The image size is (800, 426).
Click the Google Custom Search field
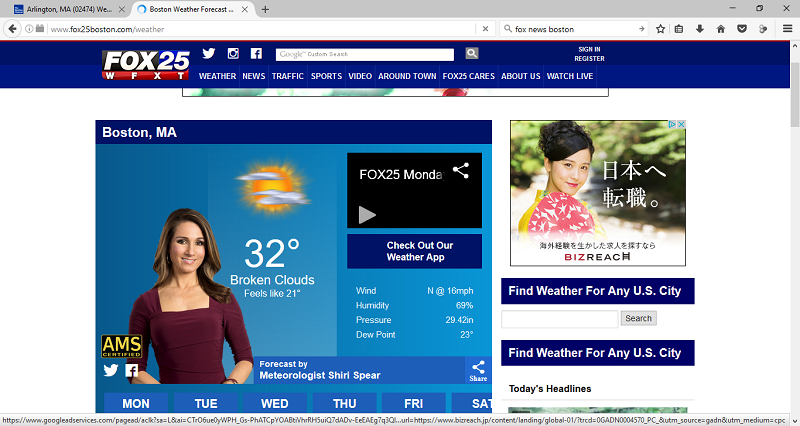pos(365,54)
